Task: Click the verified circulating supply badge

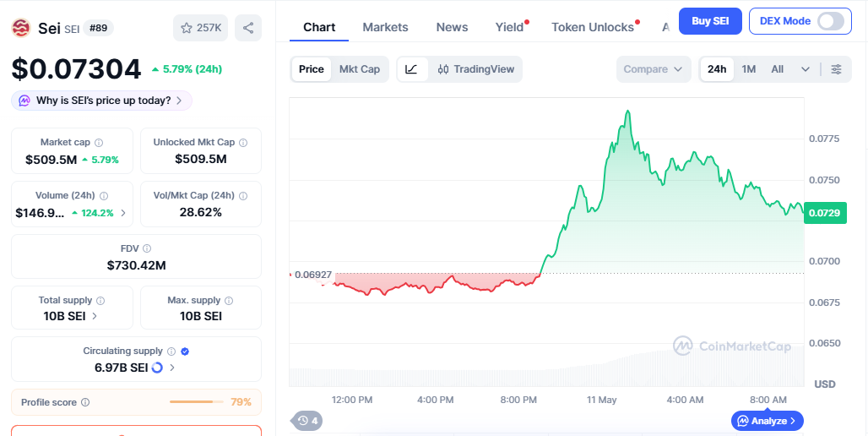Action: (x=185, y=352)
